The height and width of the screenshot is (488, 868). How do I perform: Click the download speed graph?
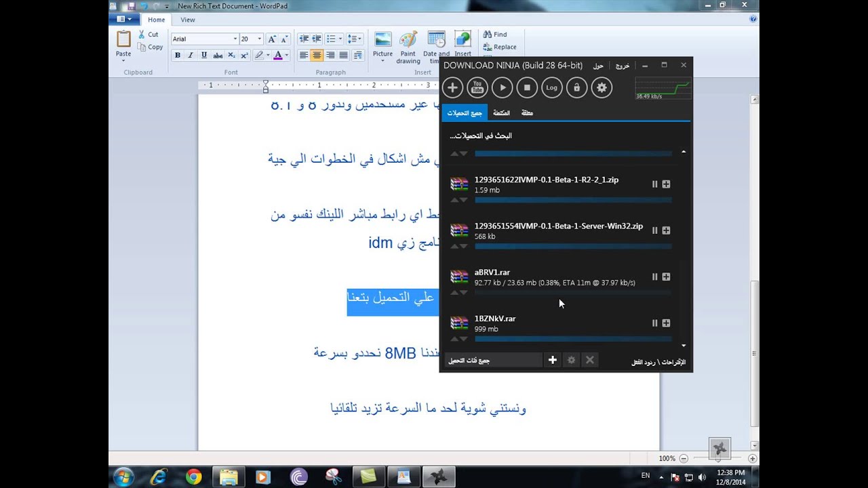coord(663,89)
